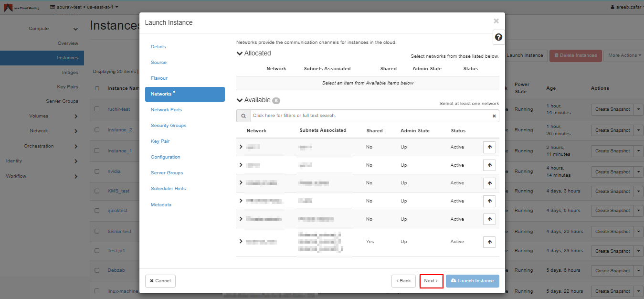Viewport: 644px width, 299px height.
Task: Open the sourav-test project region dropdown
Action: coord(84,7)
